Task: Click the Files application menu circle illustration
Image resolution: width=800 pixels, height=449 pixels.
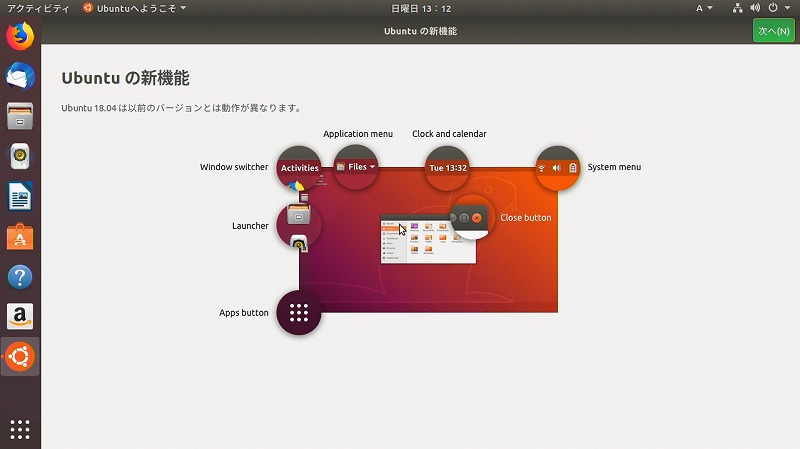Action: pos(356,167)
